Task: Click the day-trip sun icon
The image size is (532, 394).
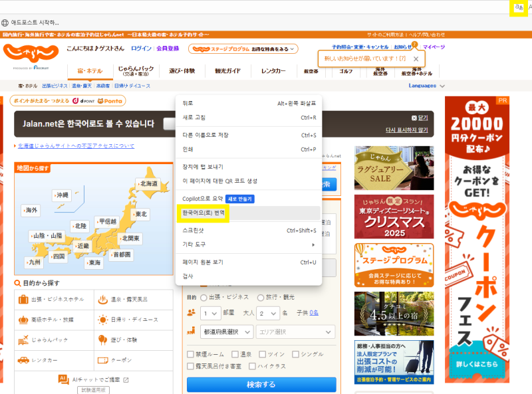Action: [103, 320]
